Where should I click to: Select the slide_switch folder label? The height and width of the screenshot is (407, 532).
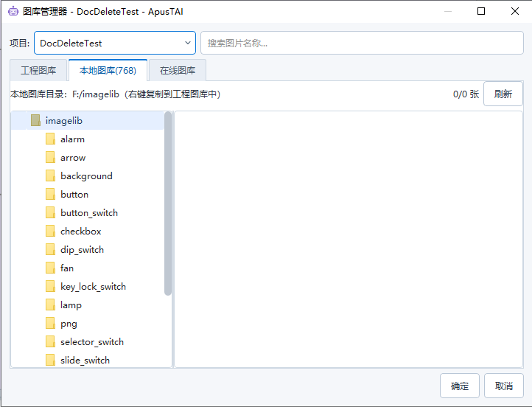pyautogui.click(x=85, y=360)
